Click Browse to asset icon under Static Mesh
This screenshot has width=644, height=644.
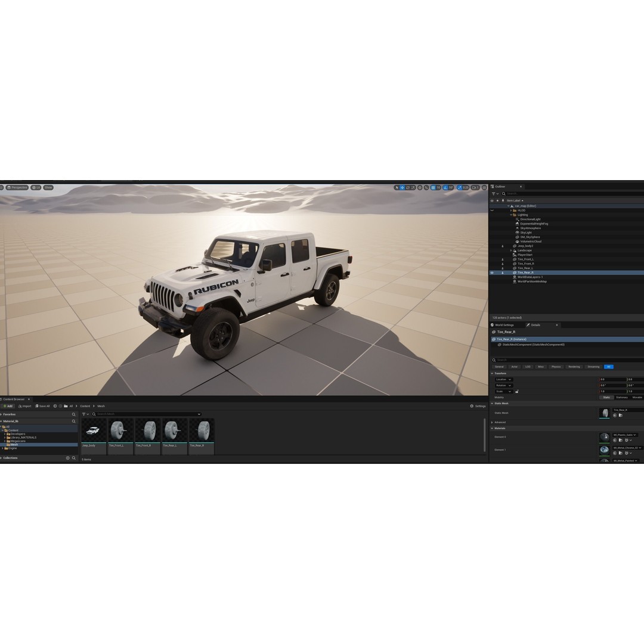pyautogui.click(x=621, y=416)
